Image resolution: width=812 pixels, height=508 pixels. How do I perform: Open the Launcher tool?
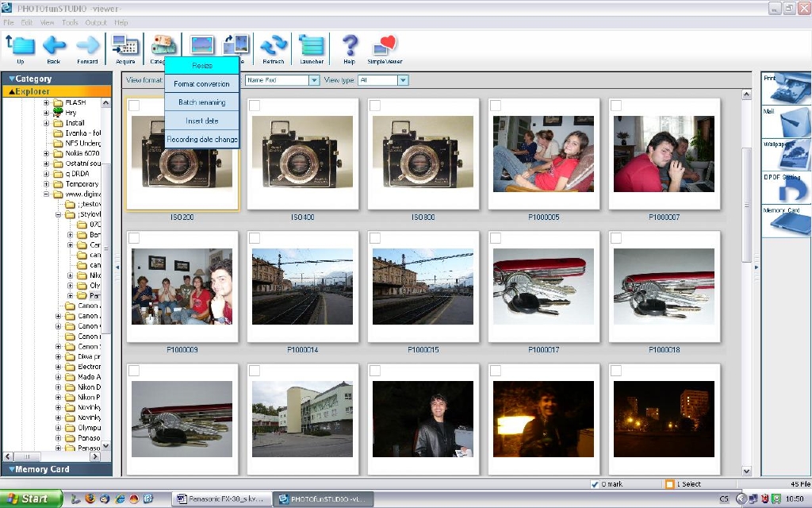(312, 47)
